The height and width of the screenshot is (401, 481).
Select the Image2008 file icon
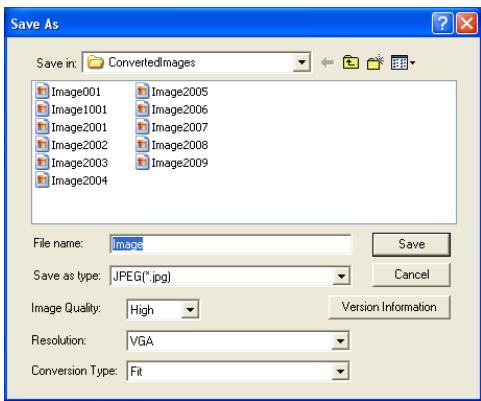[x=142, y=144]
